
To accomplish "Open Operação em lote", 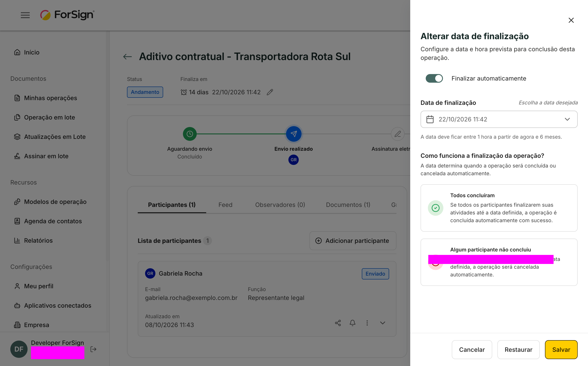I will coord(45,117).
